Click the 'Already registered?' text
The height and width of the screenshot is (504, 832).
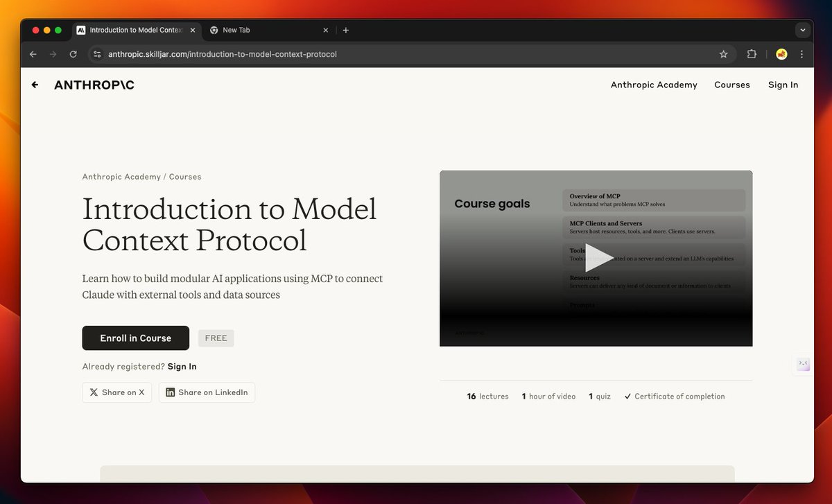[123, 366]
